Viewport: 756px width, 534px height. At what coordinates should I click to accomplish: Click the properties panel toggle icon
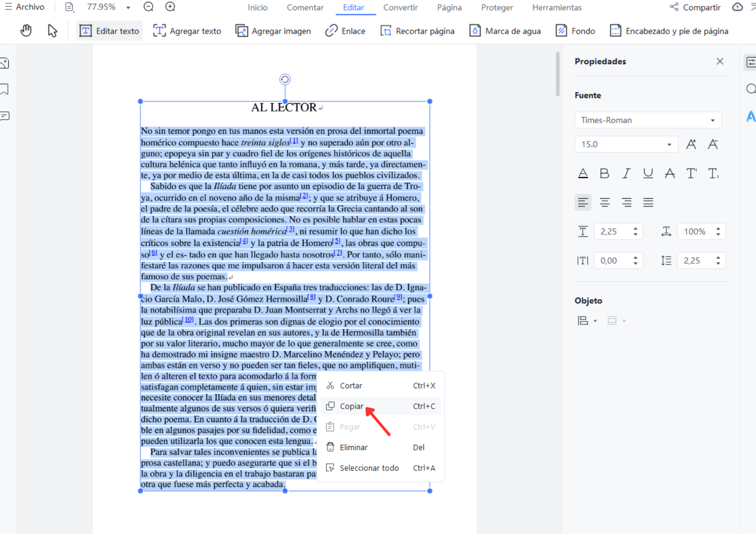(x=750, y=62)
